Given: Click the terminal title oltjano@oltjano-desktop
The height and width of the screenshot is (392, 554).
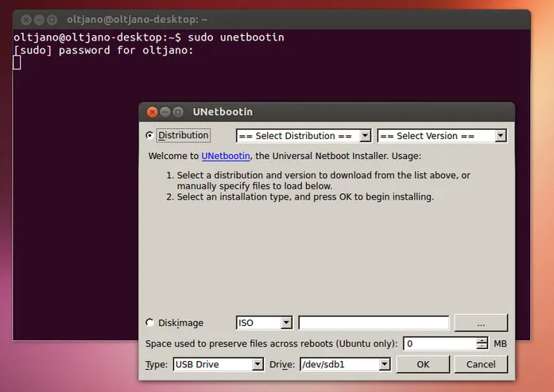Looking at the screenshot, I should click(137, 19).
